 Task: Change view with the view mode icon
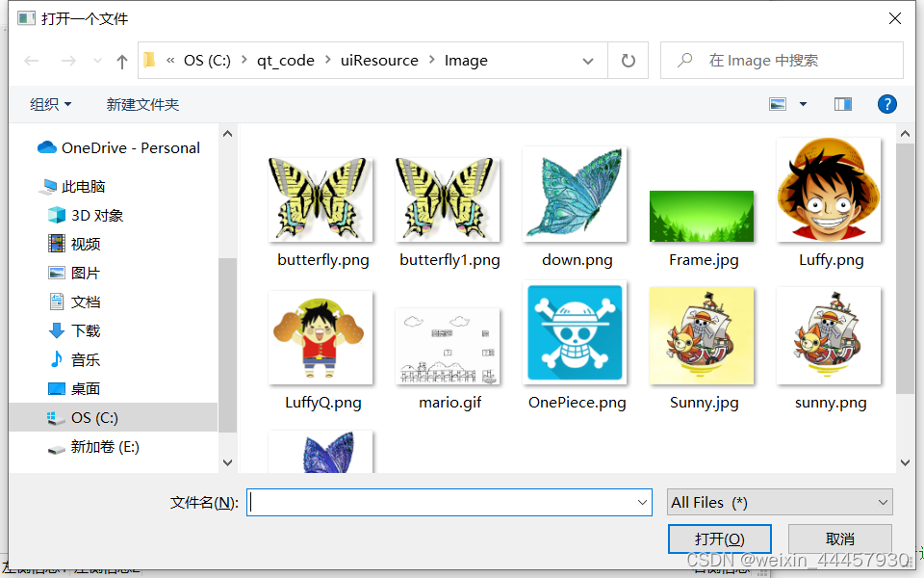click(778, 104)
